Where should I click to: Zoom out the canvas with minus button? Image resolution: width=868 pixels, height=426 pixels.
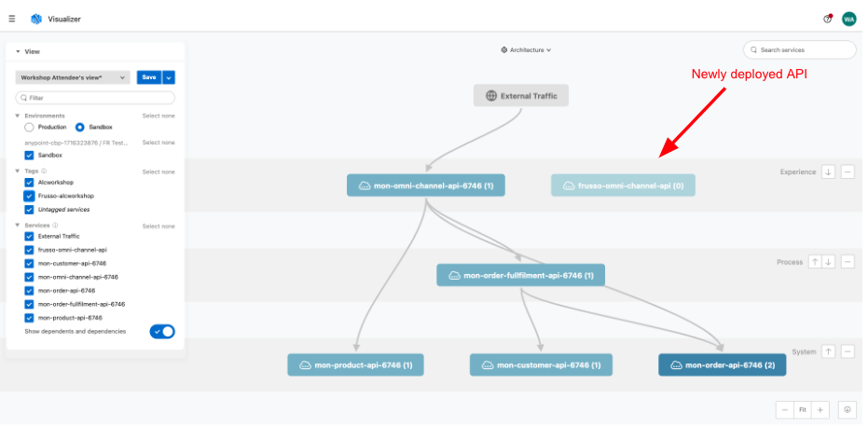(785, 409)
